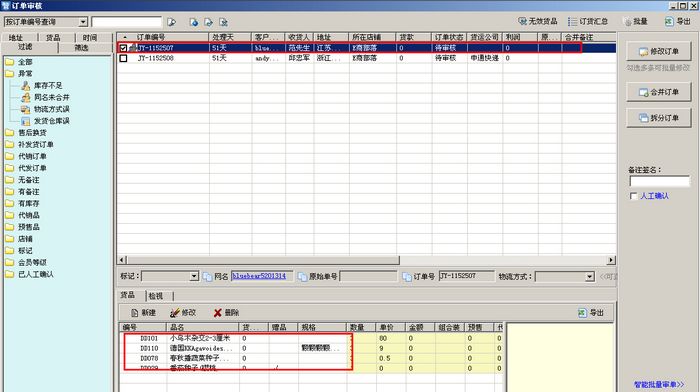The width and height of the screenshot is (700, 392).
Task: Click 新建 in the item toolbar
Action: (x=143, y=313)
